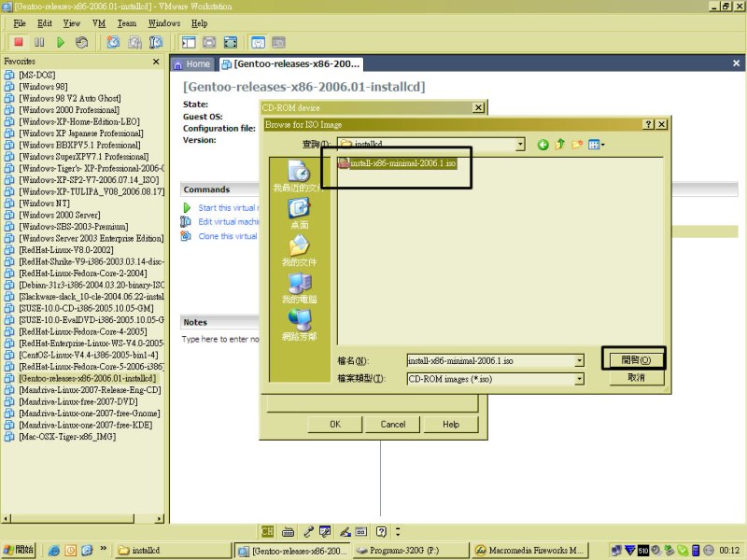Open the Edit menu
Screen dimensions: 747x560
click(45, 23)
